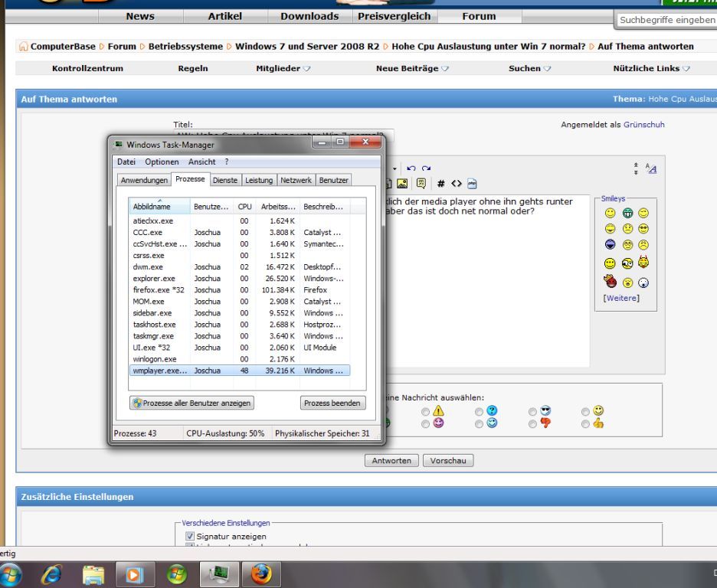
Task: Open Windows Explorer folder icon in taskbar
Action: (93, 575)
